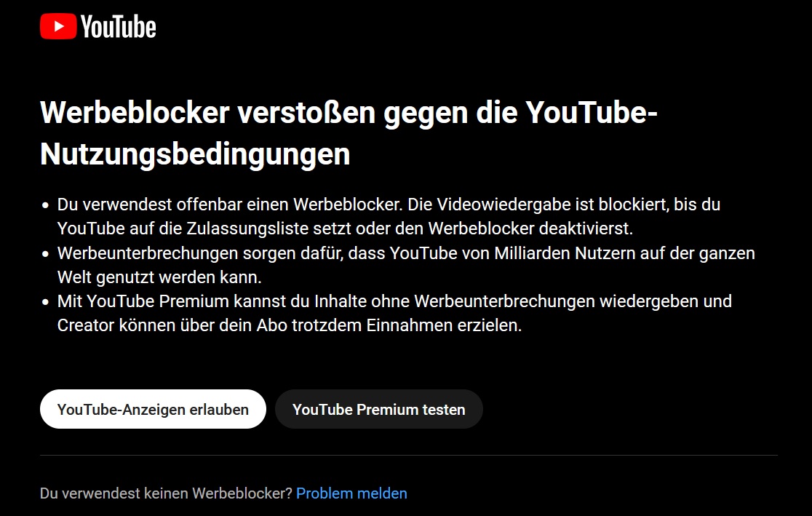The height and width of the screenshot is (516, 812).
Task: Click the white play symbol on red background
Action: 57,28
